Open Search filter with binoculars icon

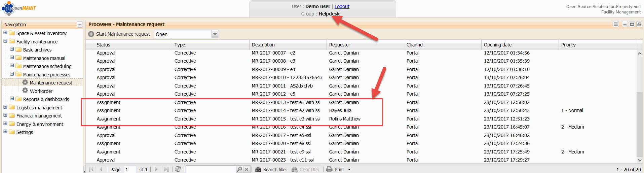tap(258, 170)
